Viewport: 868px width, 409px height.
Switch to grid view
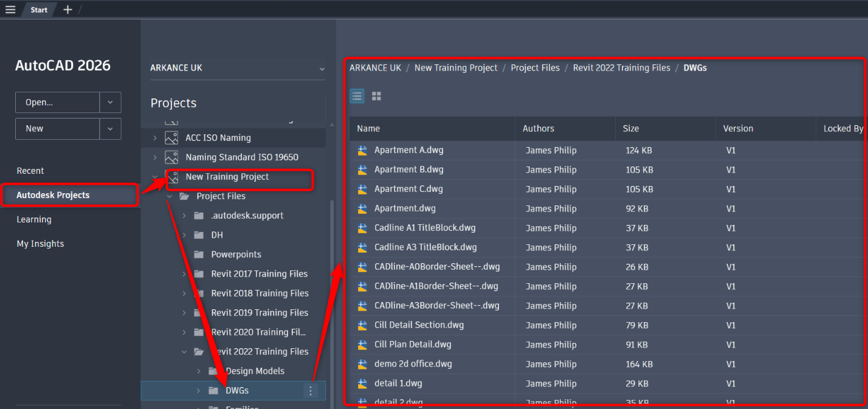coord(376,96)
